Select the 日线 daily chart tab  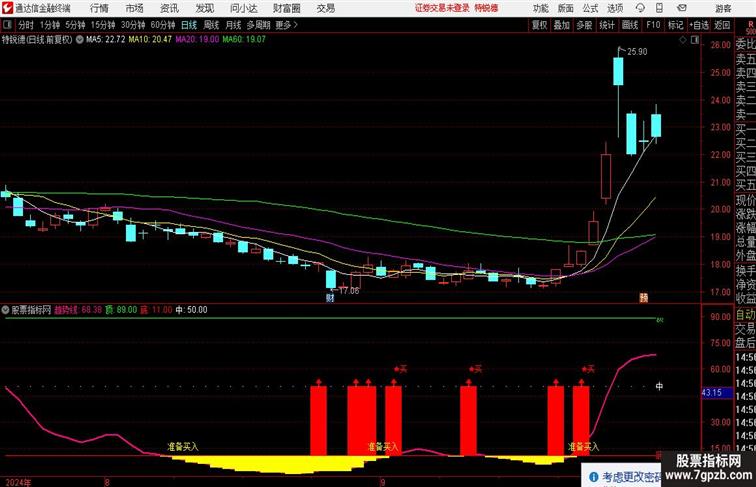pyautogui.click(x=189, y=25)
